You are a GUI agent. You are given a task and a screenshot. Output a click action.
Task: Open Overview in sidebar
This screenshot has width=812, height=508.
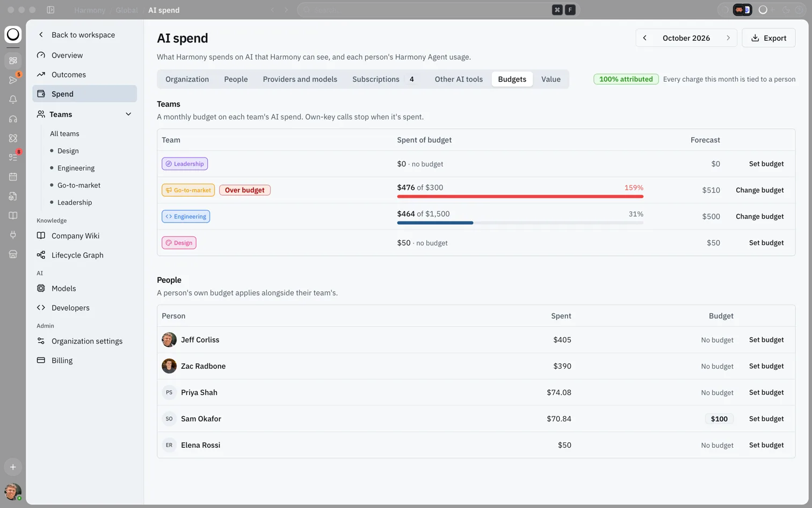[85, 55]
